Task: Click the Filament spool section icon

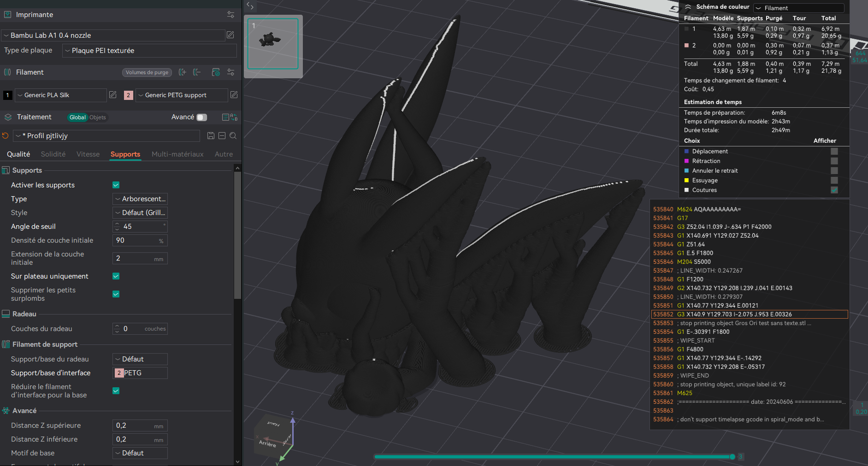Action: 7,72
